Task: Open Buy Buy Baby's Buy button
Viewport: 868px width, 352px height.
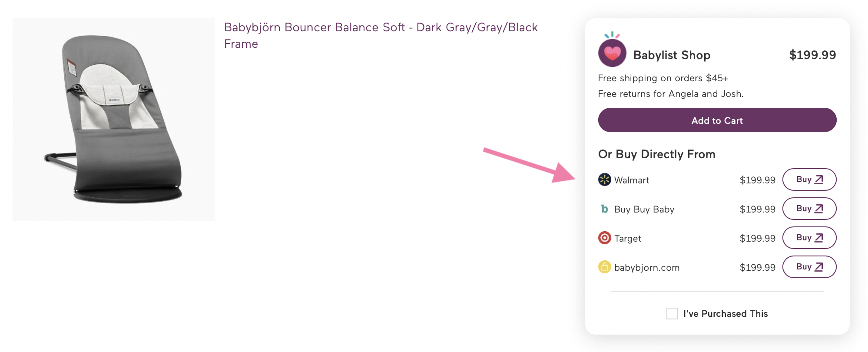Action: pos(809,209)
